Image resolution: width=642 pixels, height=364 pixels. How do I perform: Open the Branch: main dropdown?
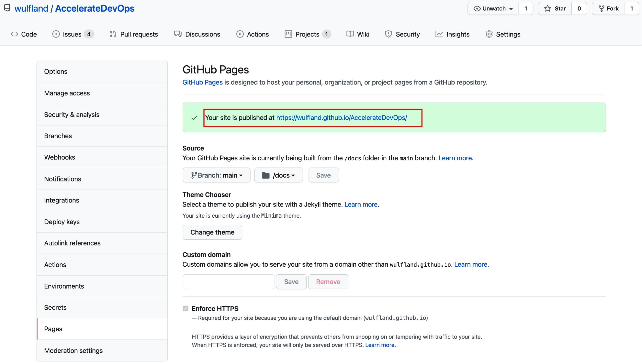click(x=216, y=175)
